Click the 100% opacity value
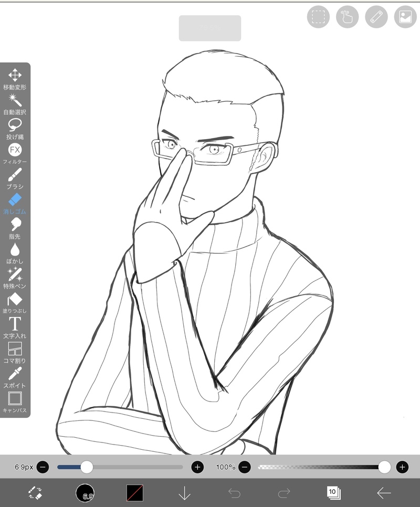 tap(226, 467)
